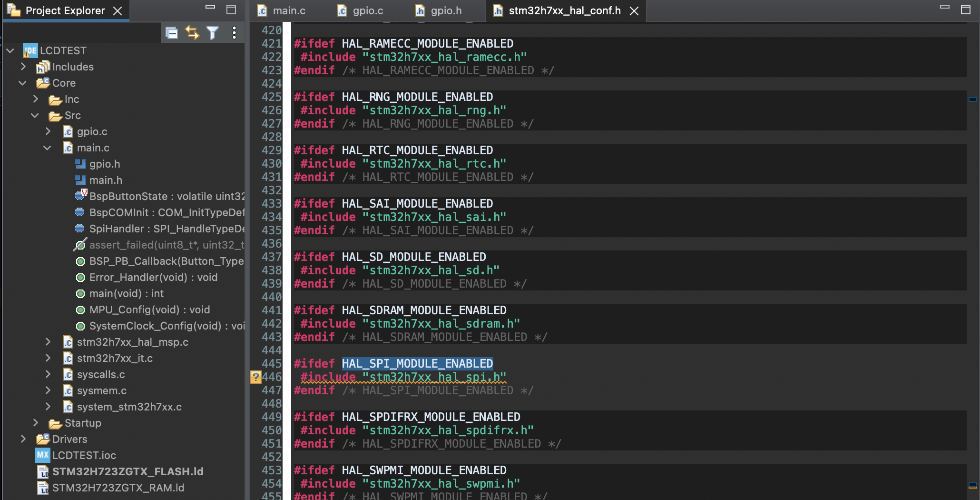Minimize the Project Explorer panel

coord(210,8)
